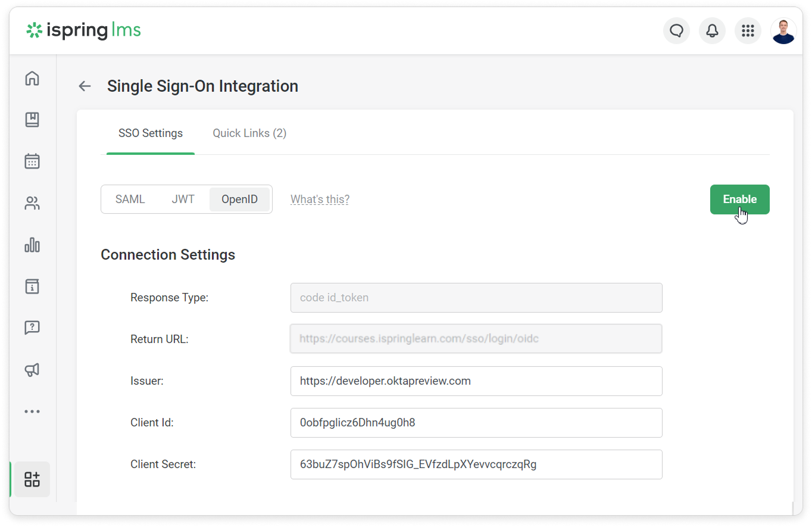This screenshot has height=527, width=812.
Task: Open the chat messages icon in header
Action: (x=676, y=31)
